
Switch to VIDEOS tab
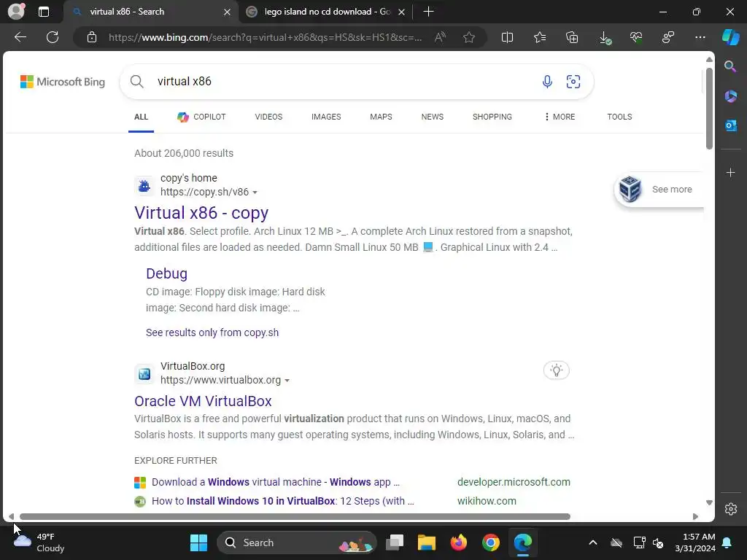click(268, 117)
